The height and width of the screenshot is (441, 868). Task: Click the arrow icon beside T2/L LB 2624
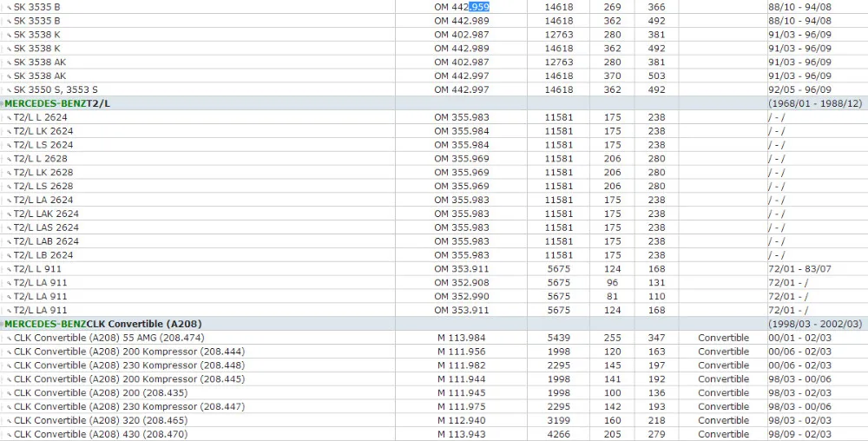pos(9,255)
